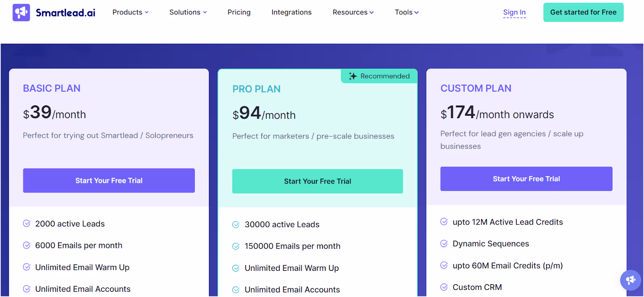Click 'Perfect for marketers / pre-scale businesses' text
Viewport: 644px width, 297px height.
(313, 136)
